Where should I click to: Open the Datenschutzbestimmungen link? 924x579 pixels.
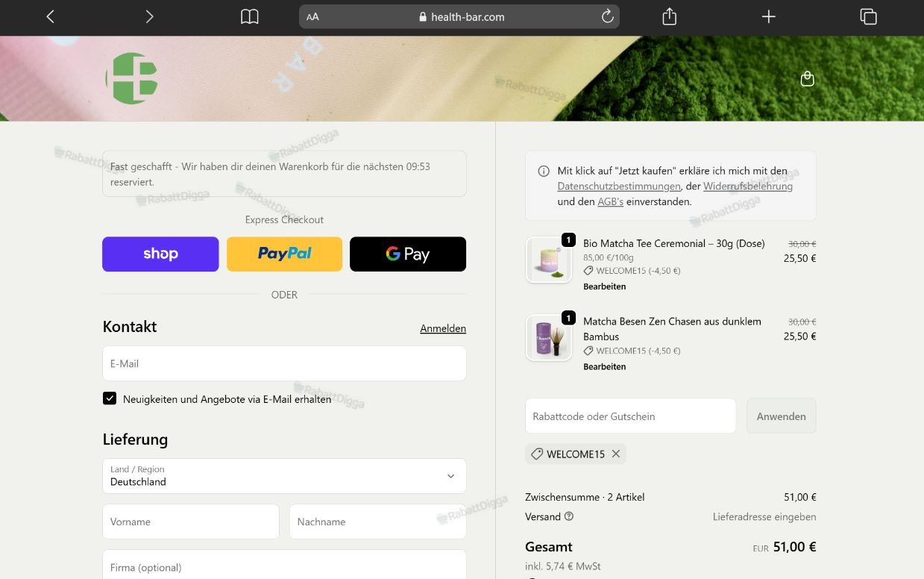pos(619,187)
